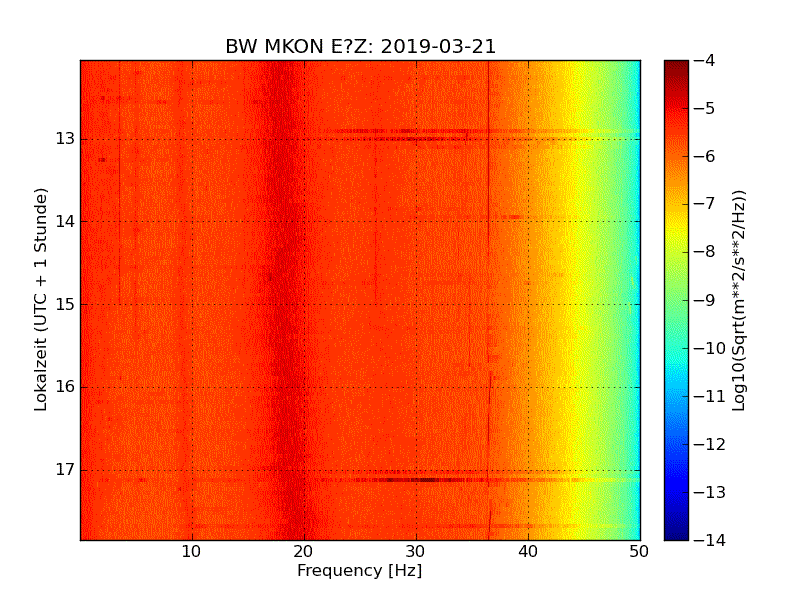Viewport: 800px width, 600px height.
Task: Click the x-axis tick label 30
Action: click(x=416, y=552)
